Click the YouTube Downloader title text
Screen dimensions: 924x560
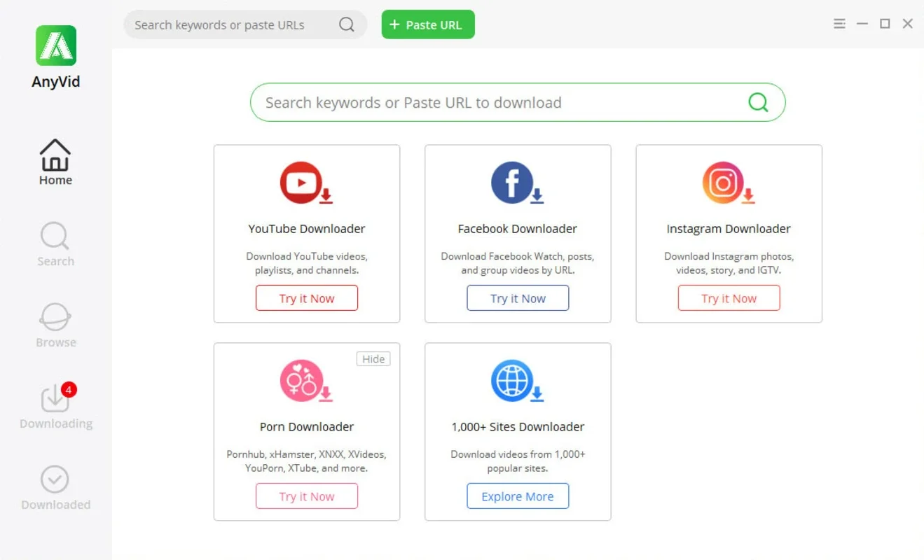(x=307, y=229)
